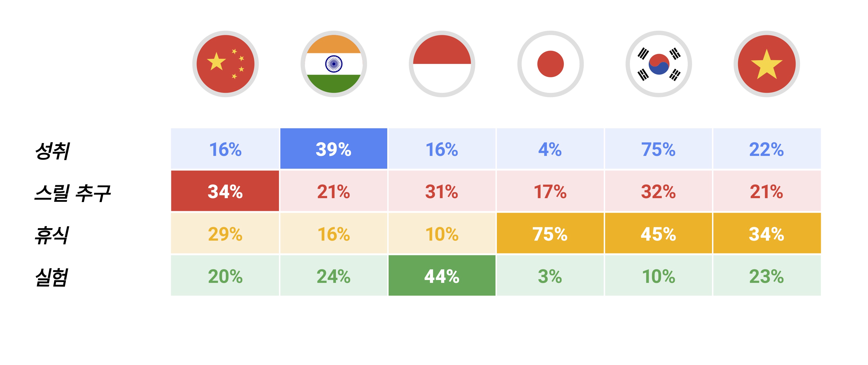
Task: Select the blue 75% cell under Korea
Action: pos(658,148)
